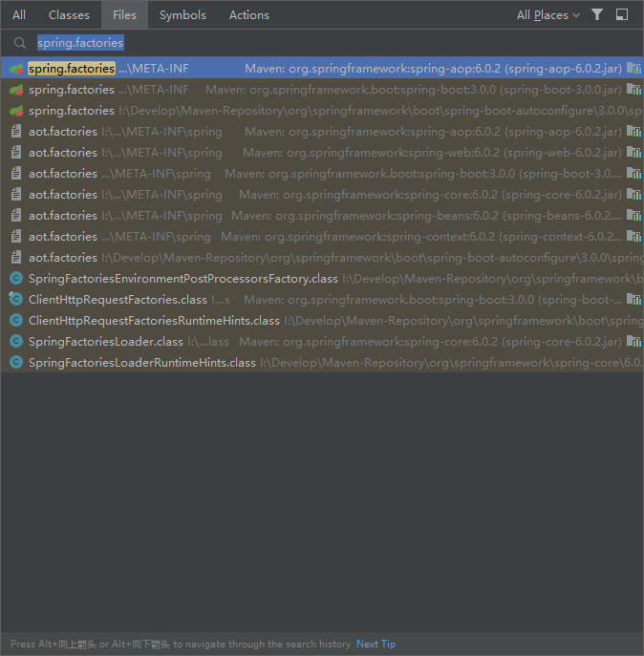
Task: Open SpringFactoriesEnvironmentPostProcessorsFactory.class result
Action: [x=322, y=278]
